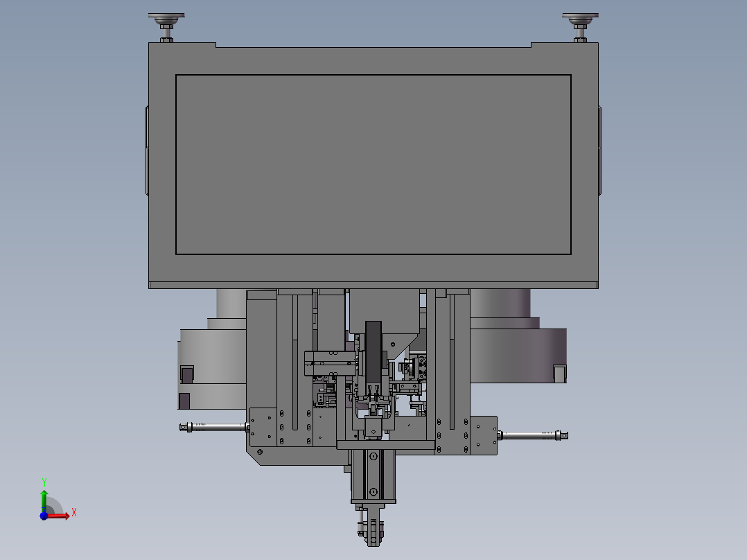
Task: Click the red X axis of the orientation triad
Action: 59,516
